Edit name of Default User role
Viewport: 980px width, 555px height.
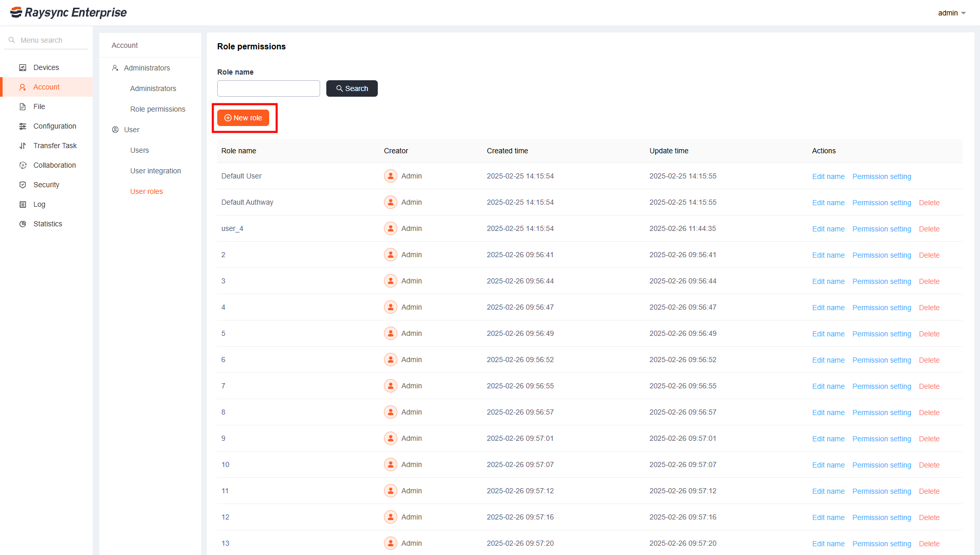(x=828, y=176)
